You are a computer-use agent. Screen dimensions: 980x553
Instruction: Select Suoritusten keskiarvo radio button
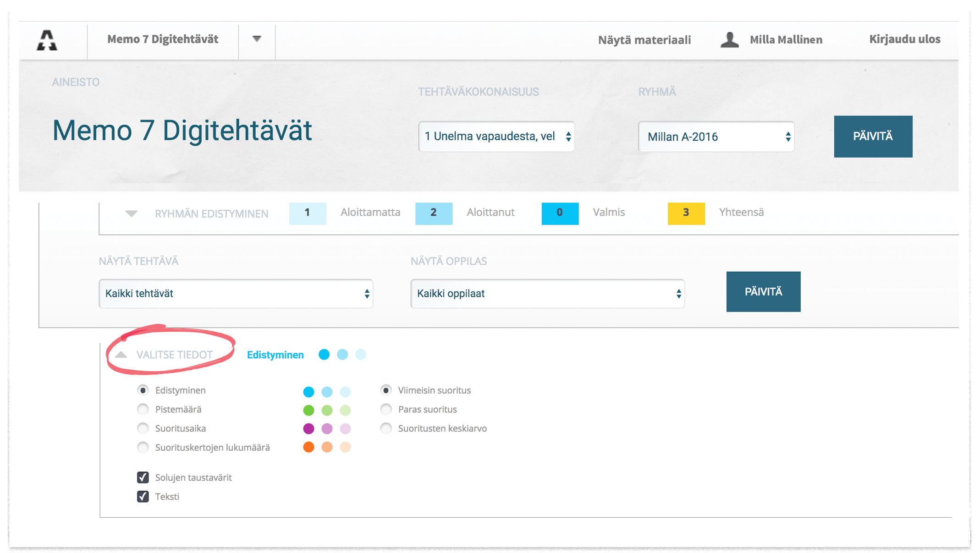click(x=386, y=428)
